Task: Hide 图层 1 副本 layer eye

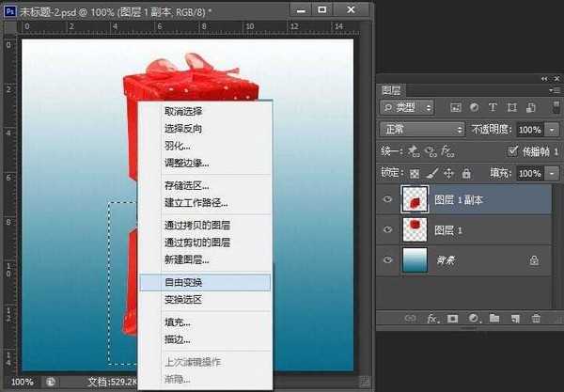Action: (387, 199)
